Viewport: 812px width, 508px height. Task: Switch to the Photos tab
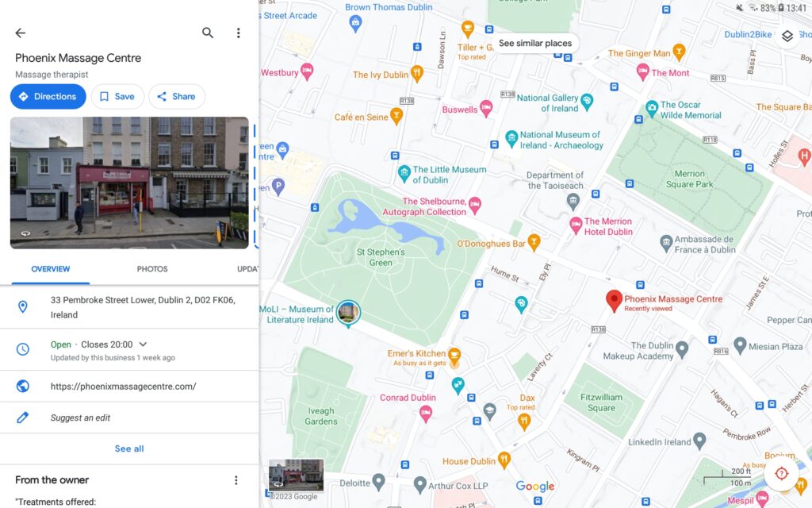coord(152,269)
